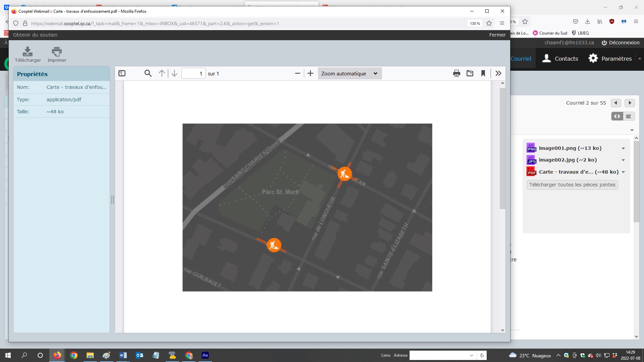
Task: Save the PDF with the viewer's download icon
Action: pyautogui.click(x=470, y=73)
